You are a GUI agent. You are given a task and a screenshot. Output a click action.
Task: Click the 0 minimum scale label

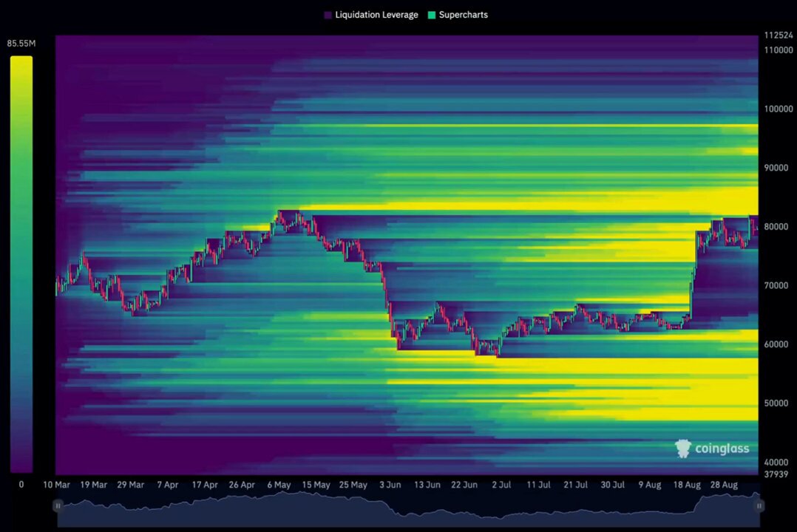pyautogui.click(x=21, y=485)
